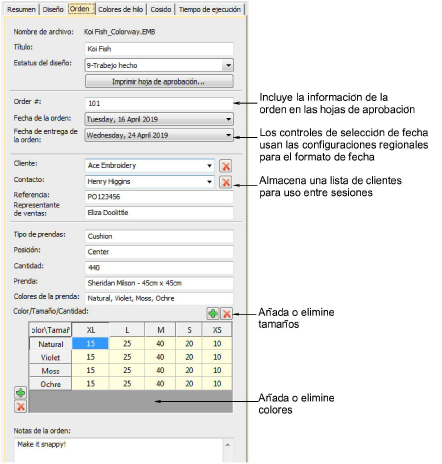Screen dimensions: 442x464
Task: Select the Violet row header
Action: tap(51, 357)
